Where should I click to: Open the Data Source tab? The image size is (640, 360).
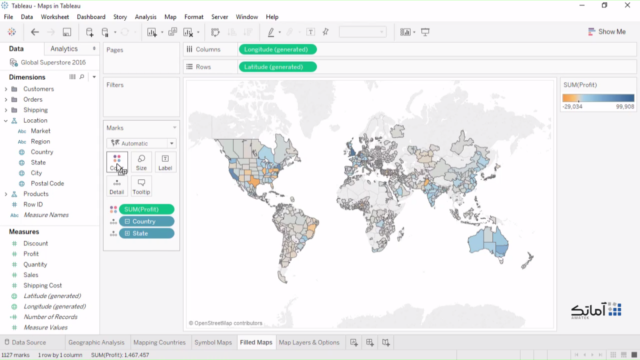coord(25,342)
